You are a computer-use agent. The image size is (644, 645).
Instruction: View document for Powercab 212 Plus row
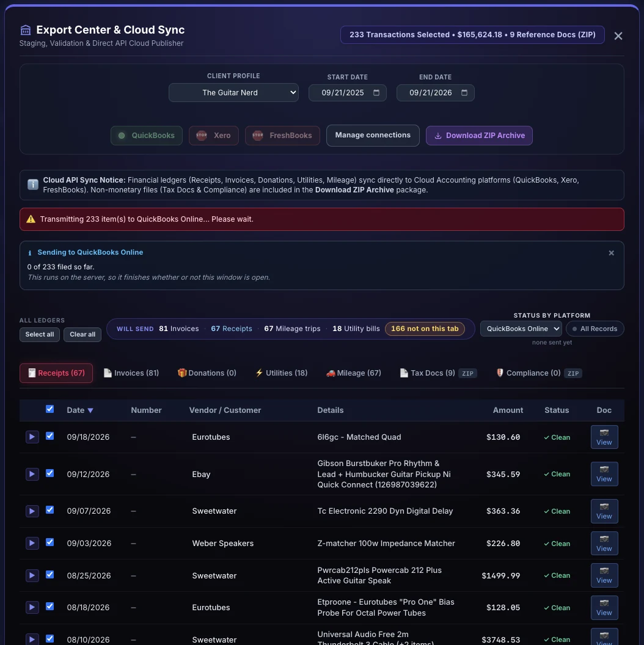coord(604,575)
